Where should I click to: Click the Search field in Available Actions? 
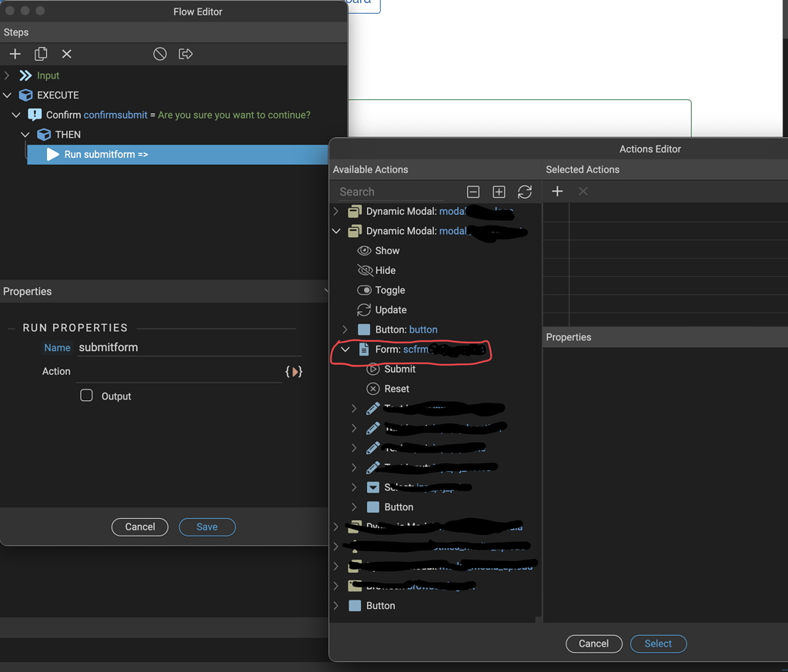pos(400,191)
